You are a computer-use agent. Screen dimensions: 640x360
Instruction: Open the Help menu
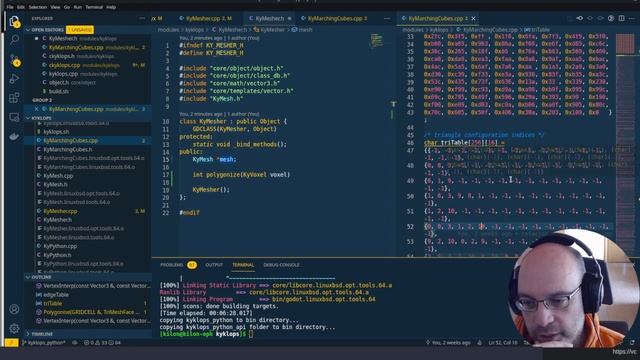[x=111, y=7]
